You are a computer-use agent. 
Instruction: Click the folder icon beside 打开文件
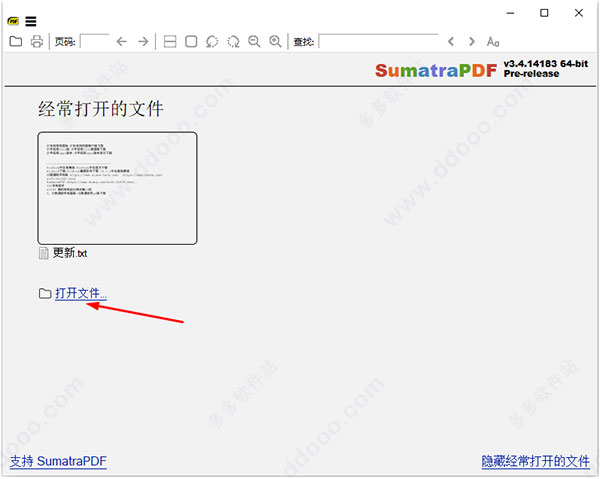(x=45, y=293)
